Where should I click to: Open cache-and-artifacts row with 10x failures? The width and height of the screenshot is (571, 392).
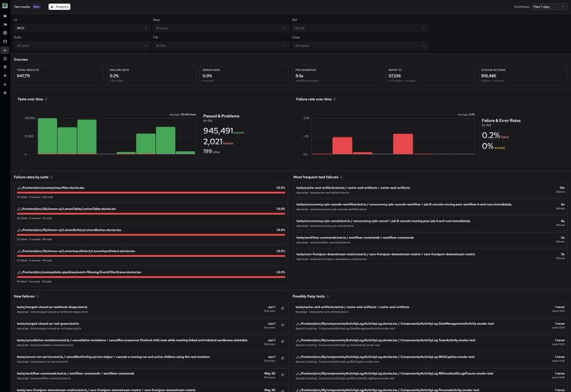(431, 190)
